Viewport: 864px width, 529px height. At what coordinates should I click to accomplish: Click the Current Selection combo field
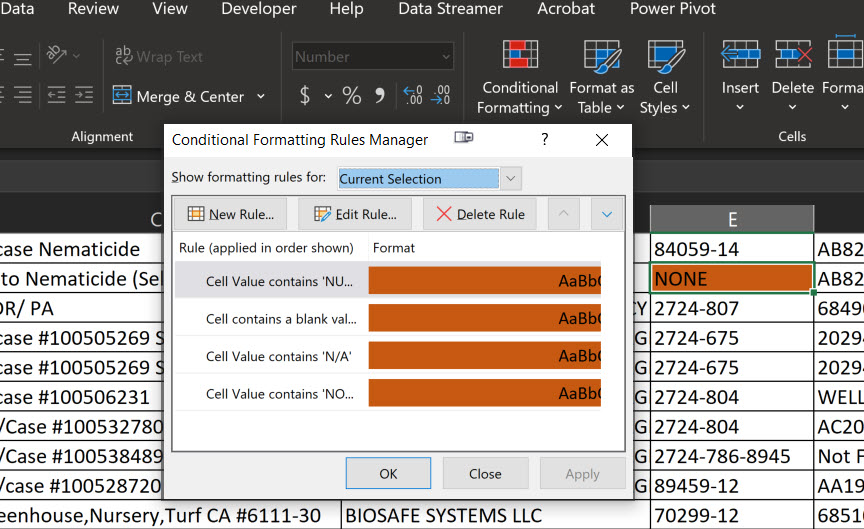pyautogui.click(x=418, y=179)
